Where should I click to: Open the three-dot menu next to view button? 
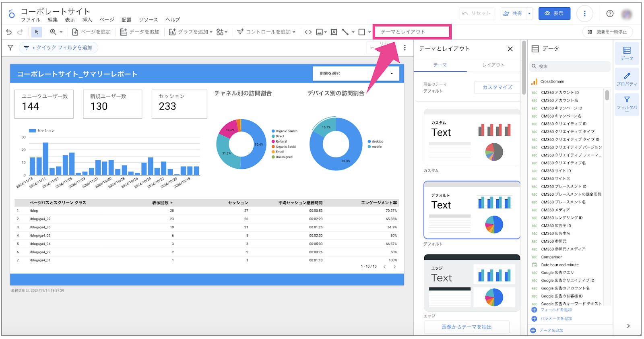585,14
